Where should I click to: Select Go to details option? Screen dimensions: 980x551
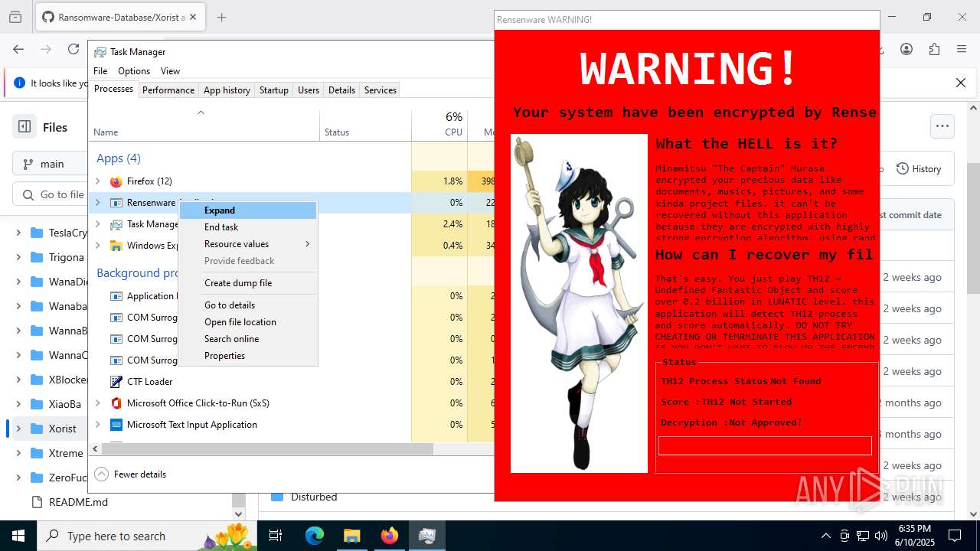coord(248,305)
